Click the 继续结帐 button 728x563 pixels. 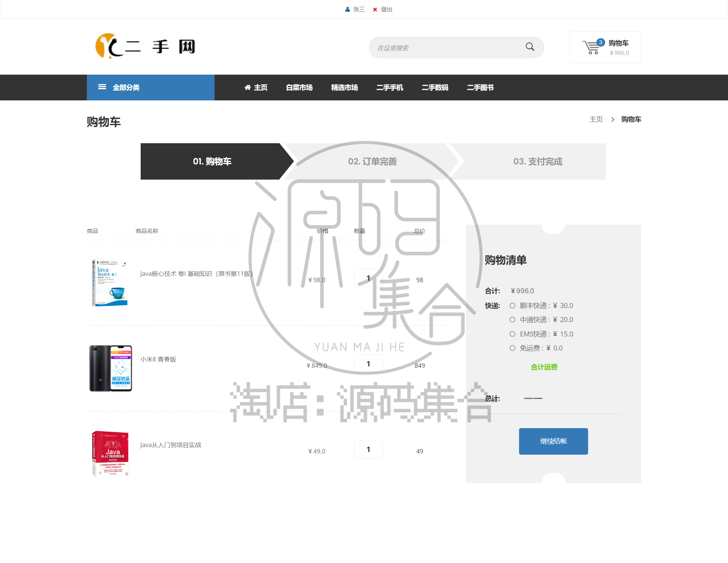[553, 441]
